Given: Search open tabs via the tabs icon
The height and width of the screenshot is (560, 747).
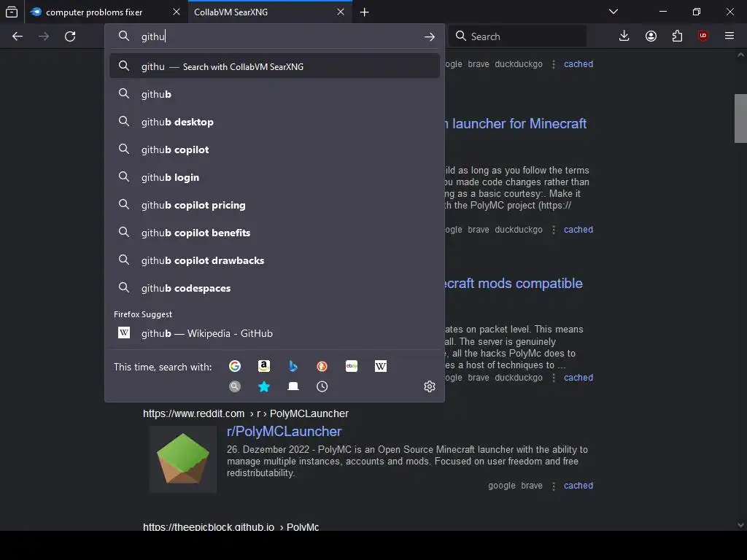Looking at the screenshot, I should pos(293,386).
